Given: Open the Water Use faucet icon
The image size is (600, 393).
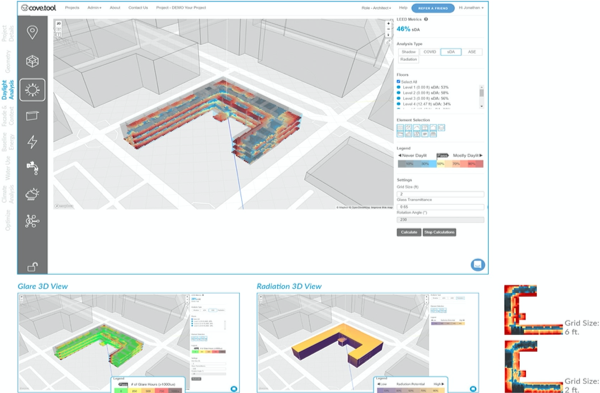Looking at the screenshot, I should [x=33, y=168].
